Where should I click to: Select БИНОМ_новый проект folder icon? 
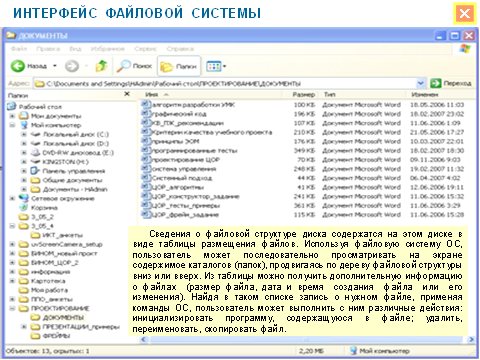point(23,253)
